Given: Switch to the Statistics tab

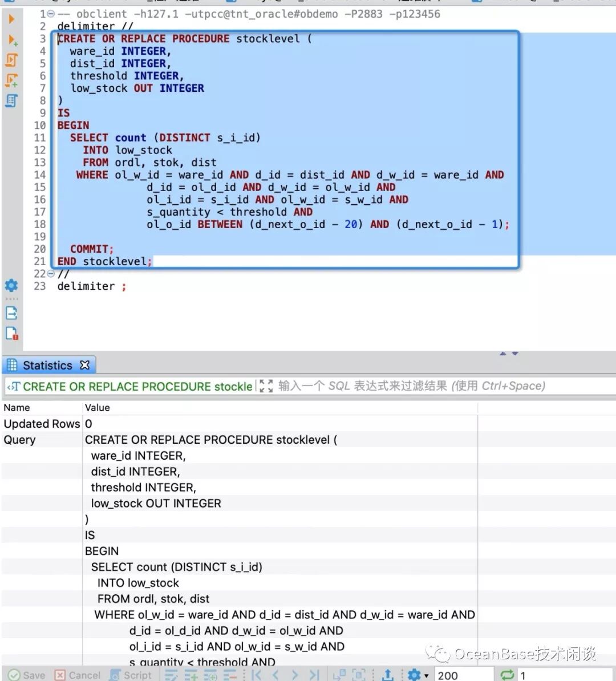Looking at the screenshot, I should tap(47, 365).
